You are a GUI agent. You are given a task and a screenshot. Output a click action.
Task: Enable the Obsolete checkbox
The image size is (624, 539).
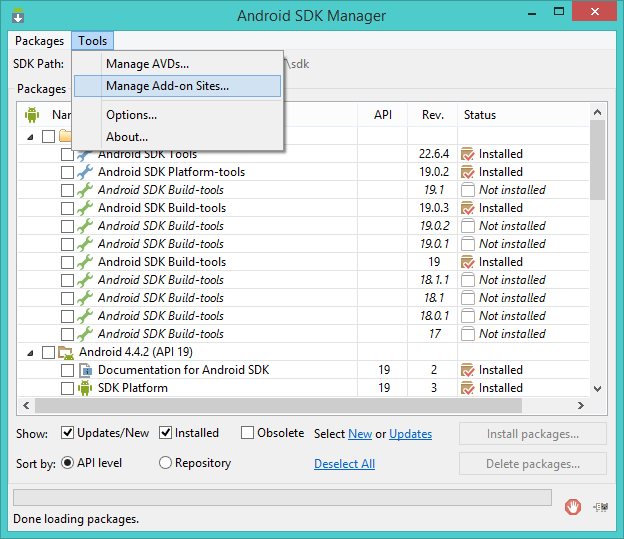coord(247,433)
